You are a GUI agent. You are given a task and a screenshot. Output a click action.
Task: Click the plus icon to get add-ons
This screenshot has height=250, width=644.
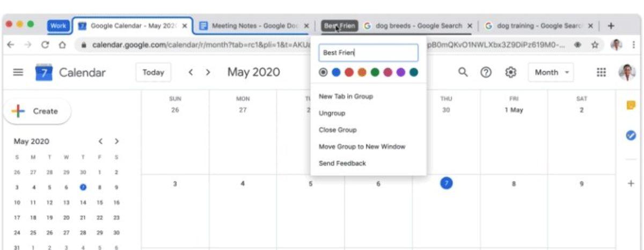pos(631,183)
